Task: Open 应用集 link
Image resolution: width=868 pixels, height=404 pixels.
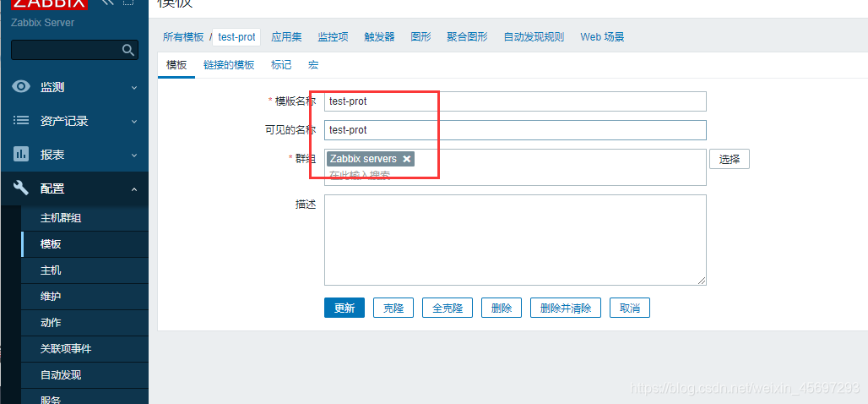Action: (x=287, y=37)
